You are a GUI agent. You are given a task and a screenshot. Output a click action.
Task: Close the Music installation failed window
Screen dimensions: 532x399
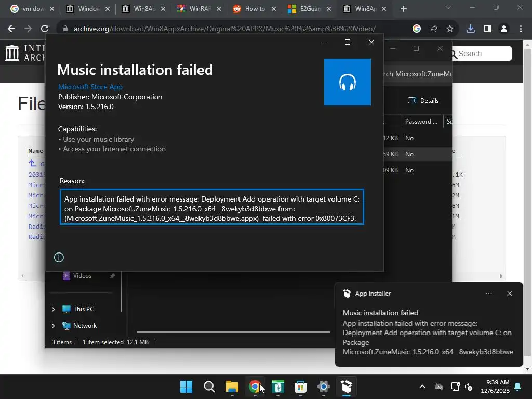[x=371, y=42]
